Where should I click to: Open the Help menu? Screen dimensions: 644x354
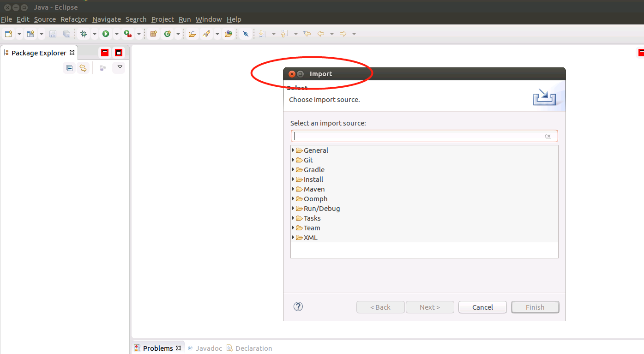pyautogui.click(x=234, y=19)
